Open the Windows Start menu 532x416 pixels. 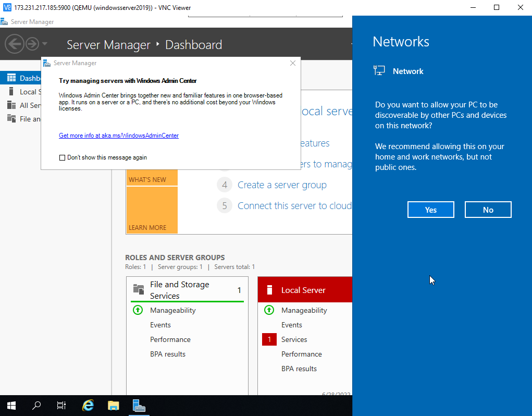point(11,406)
